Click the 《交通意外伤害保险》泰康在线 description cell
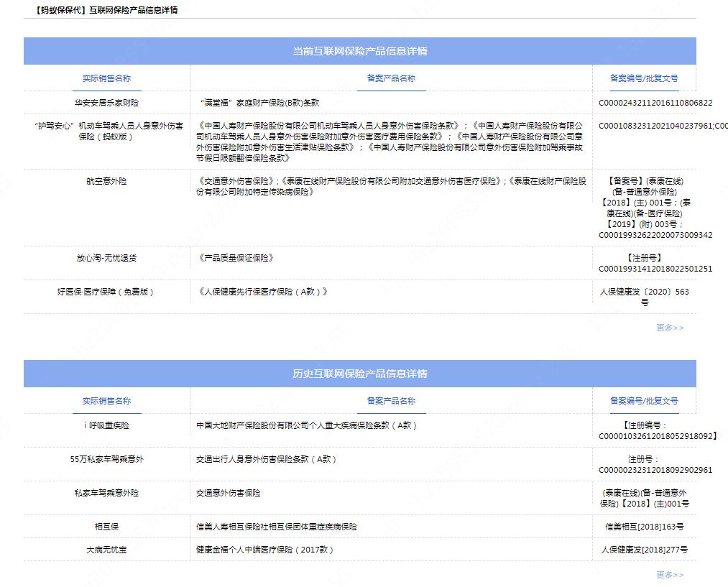Screen dimensions: 728x587 [x=391, y=187]
